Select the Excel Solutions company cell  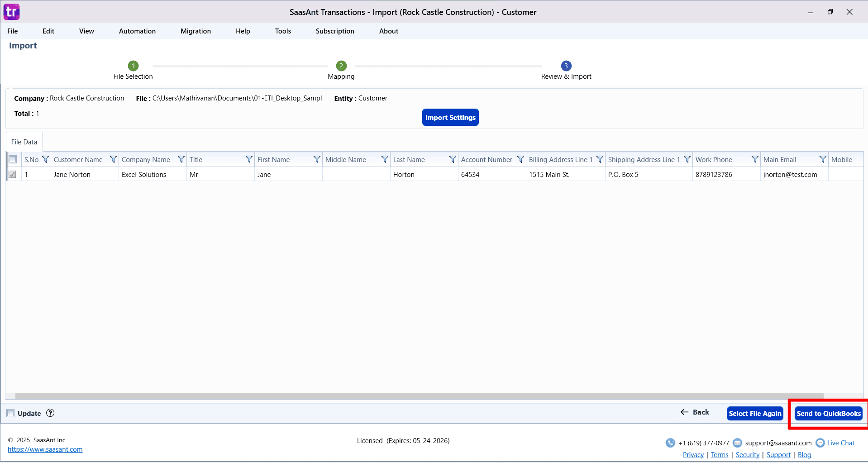click(x=153, y=174)
